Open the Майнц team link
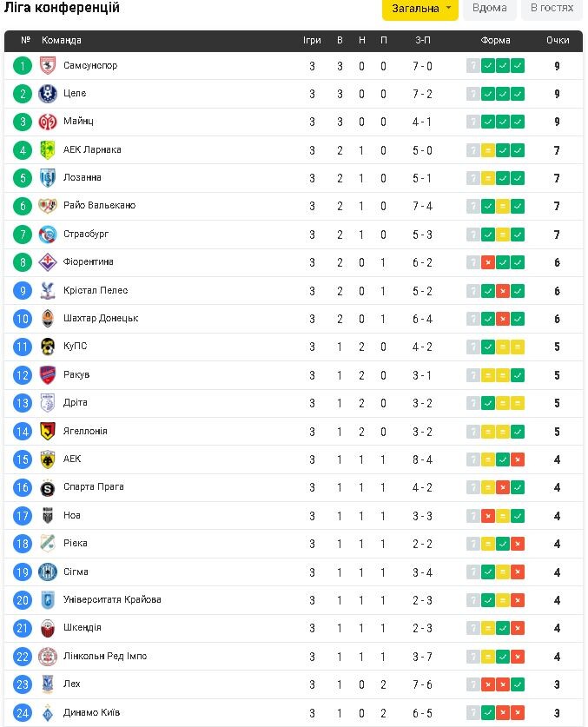The width and height of the screenshot is (588, 727). coord(78,122)
